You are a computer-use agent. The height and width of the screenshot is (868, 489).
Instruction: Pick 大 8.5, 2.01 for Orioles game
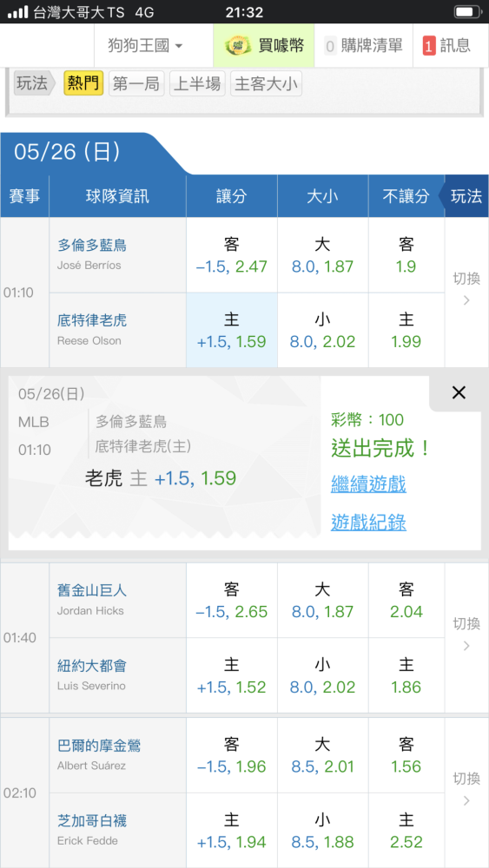[323, 755]
